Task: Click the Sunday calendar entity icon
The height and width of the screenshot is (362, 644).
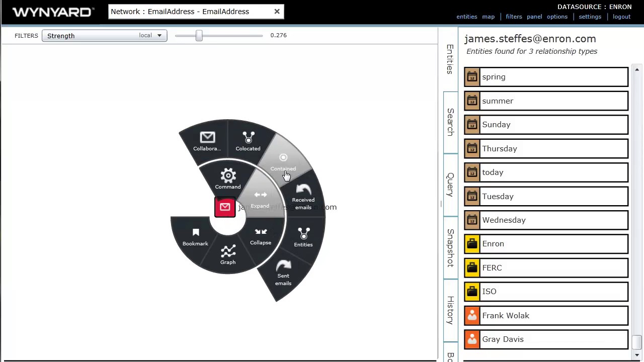Action: [x=472, y=125]
